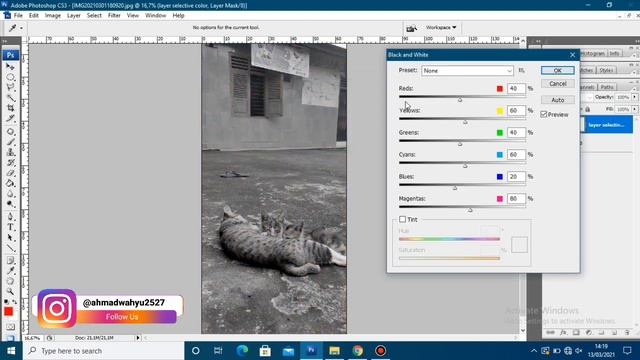The height and width of the screenshot is (360, 640).
Task: Click the Reds slider handle
Action: (x=460, y=100)
